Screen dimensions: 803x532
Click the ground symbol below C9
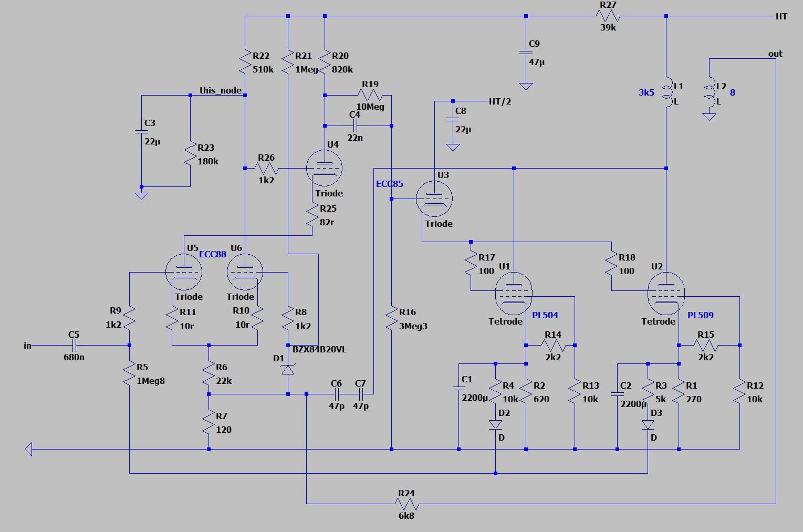526,86
